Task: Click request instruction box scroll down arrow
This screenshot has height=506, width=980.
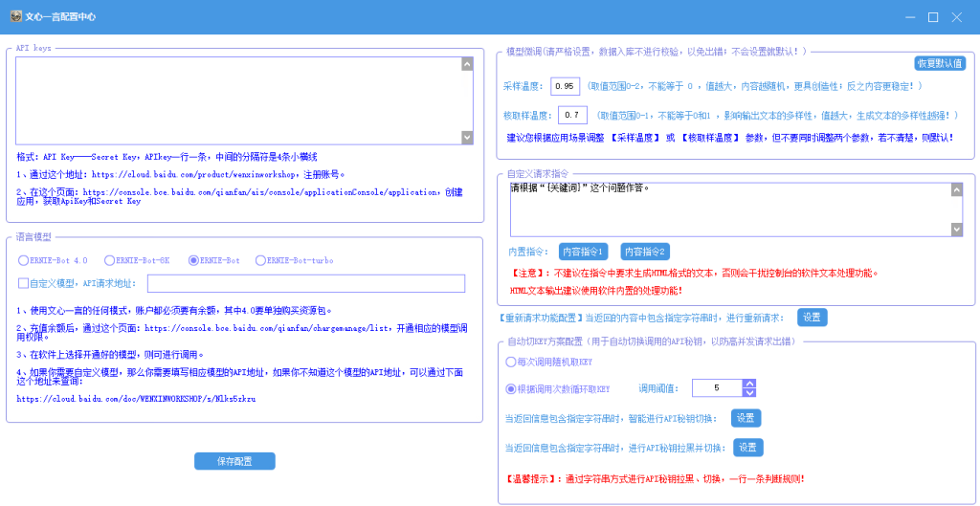Action: click(957, 230)
